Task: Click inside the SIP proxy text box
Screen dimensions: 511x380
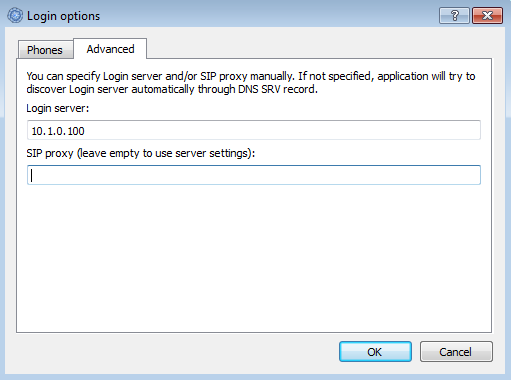Action: [x=254, y=175]
